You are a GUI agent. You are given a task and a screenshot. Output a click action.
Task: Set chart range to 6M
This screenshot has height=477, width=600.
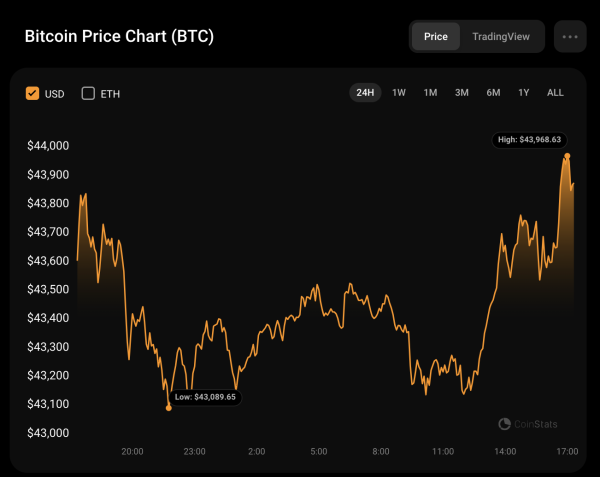(x=493, y=93)
